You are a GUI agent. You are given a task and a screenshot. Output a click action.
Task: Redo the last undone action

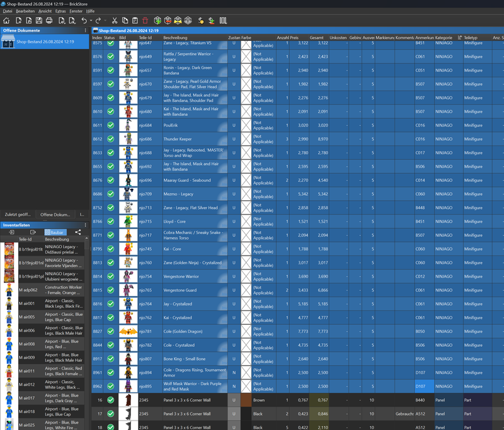pos(98,21)
